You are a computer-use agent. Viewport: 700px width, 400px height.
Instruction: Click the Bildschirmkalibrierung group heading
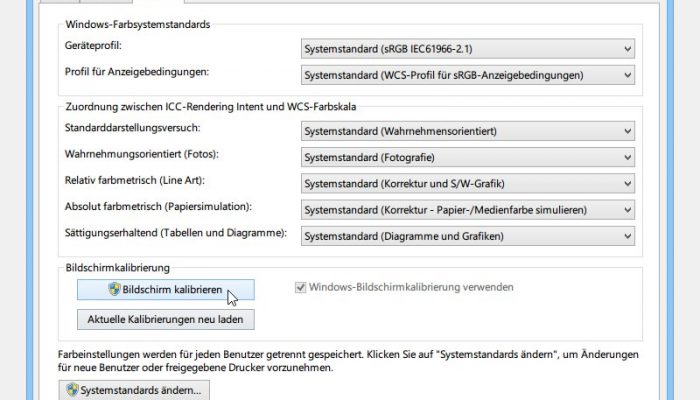pyautogui.click(x=117, y=268)
